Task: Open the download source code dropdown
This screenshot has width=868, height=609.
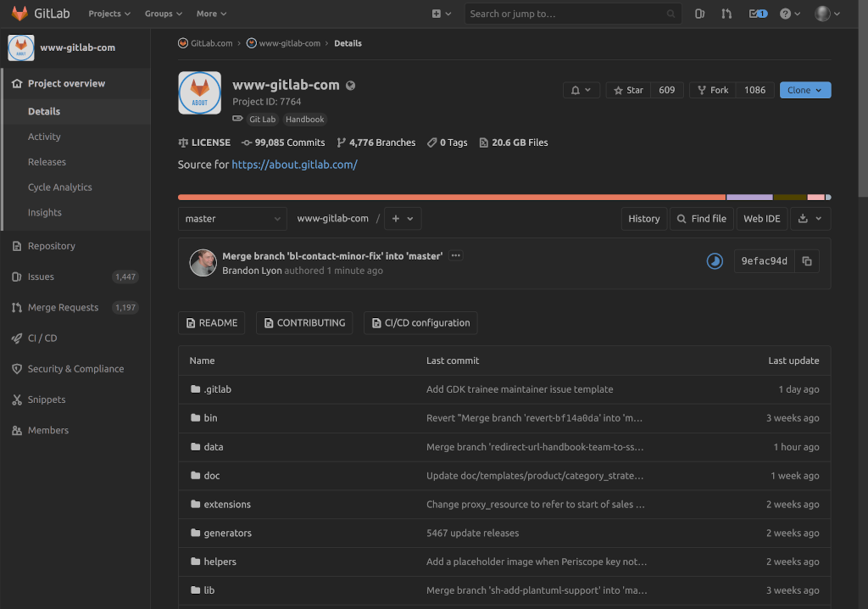Action: click(x=810, y=218)
